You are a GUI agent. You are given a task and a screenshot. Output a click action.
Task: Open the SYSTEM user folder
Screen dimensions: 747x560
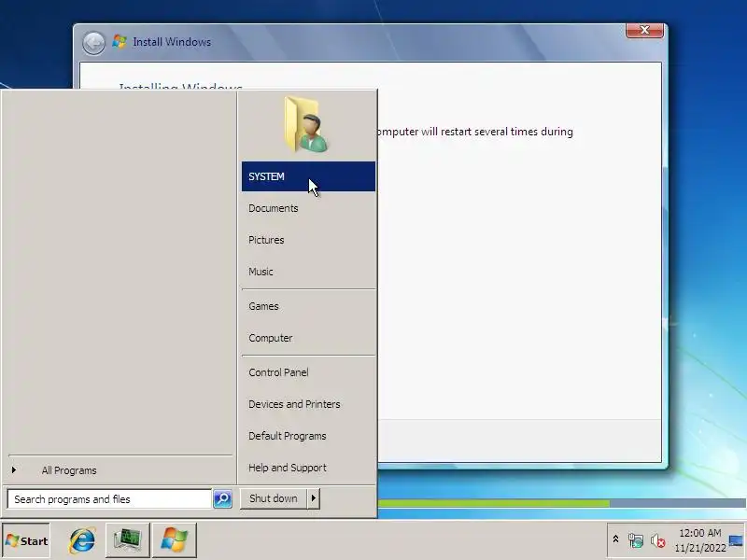click(x=308, y=176)
